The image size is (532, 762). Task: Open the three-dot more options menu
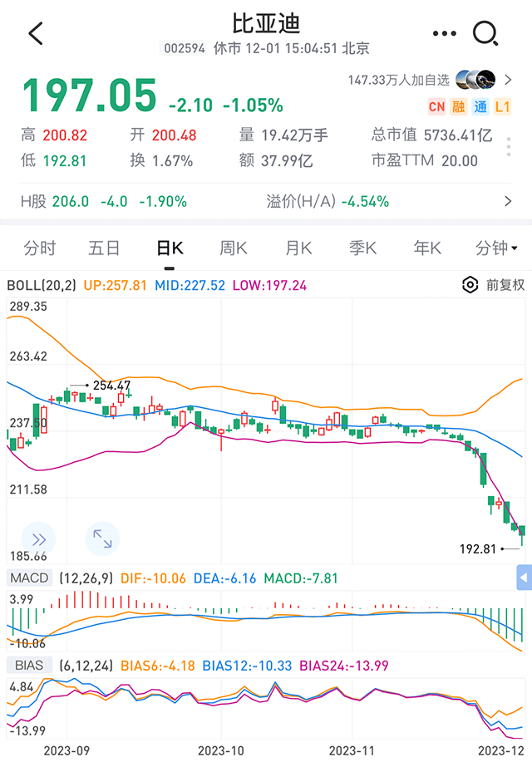(x=445, y=33)
